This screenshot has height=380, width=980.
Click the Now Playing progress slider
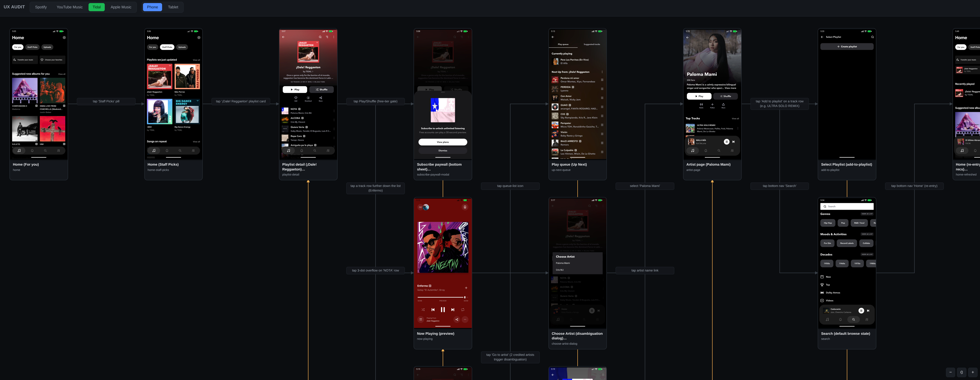(x=443, y=297)
